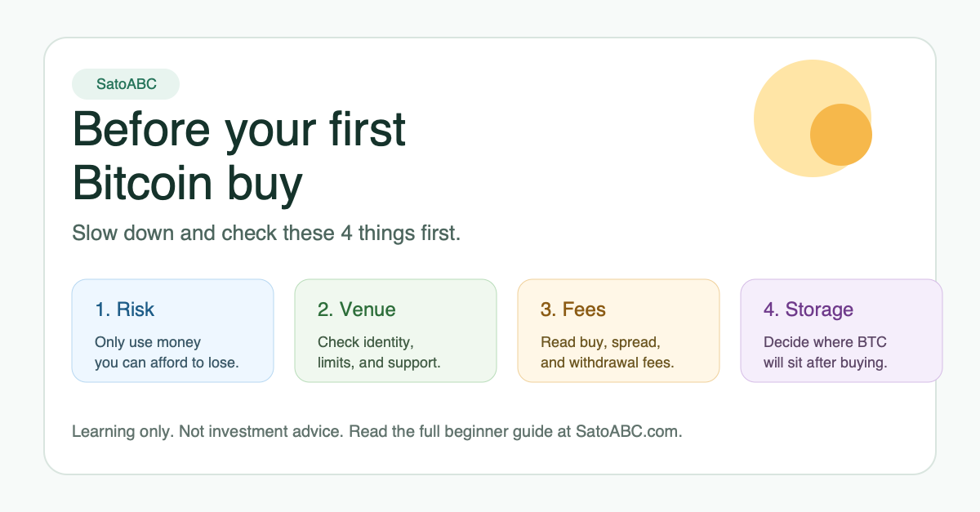
Task: Click the '2. Venue' heading text
Action: pyautogui.click(x=356, y=309)
